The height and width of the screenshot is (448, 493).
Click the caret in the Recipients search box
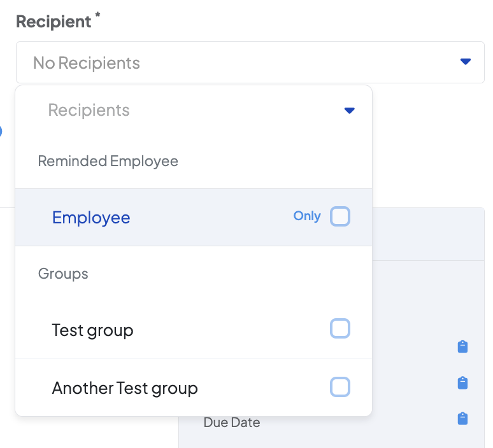pos(349,111)
